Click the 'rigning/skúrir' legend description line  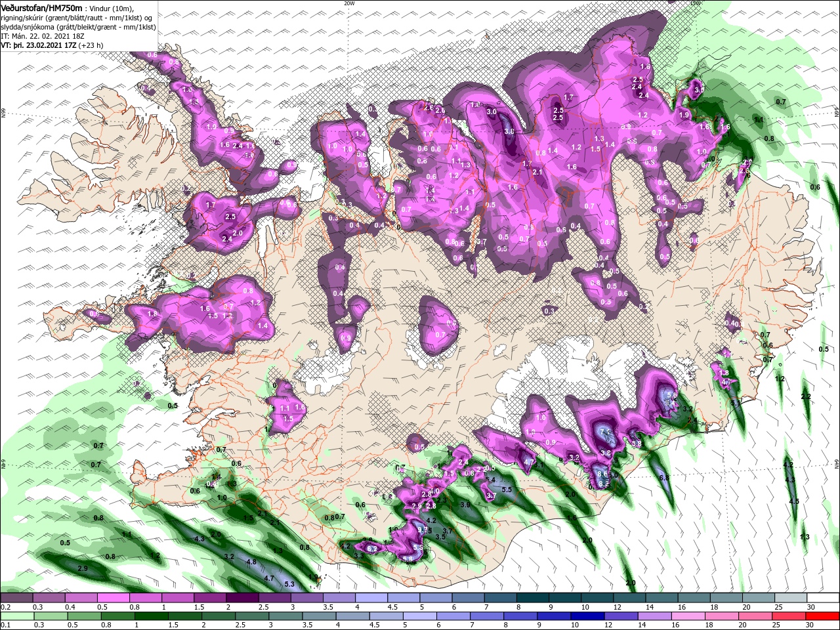click(76, 18)
